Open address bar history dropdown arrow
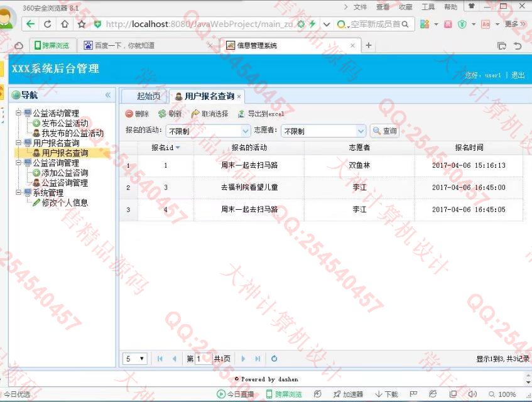Image resolution: width=532 pixels, height=402 pixels. point(327,24)
